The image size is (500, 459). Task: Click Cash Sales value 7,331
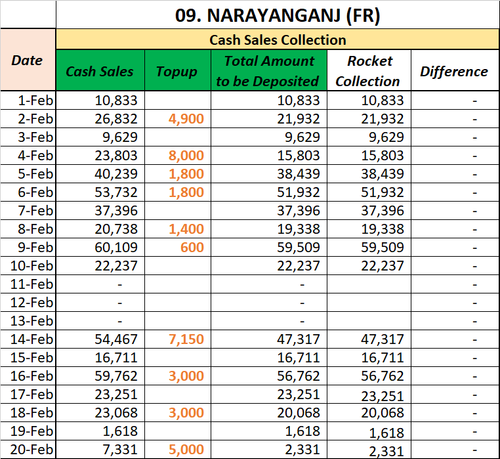click(100, 449)
